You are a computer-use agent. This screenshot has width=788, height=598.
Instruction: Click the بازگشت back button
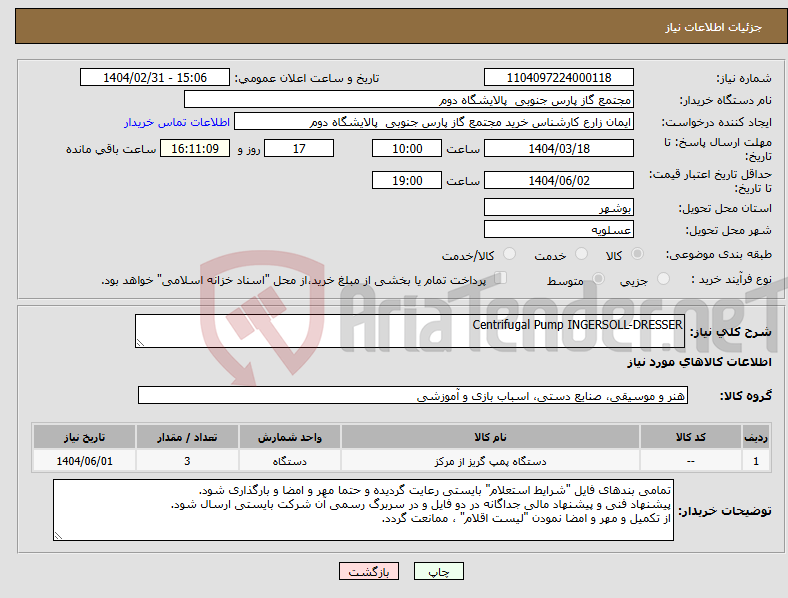click(369, 571)
